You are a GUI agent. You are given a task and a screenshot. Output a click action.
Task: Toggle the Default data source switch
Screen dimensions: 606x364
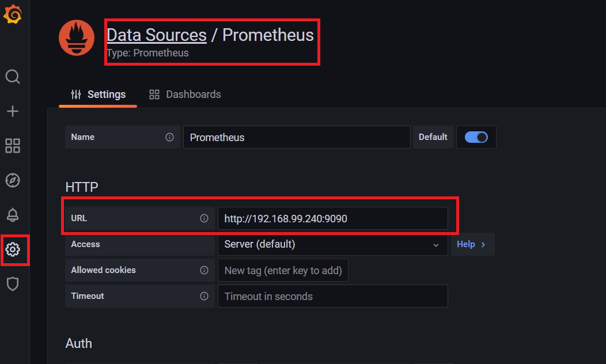[476, 137]
